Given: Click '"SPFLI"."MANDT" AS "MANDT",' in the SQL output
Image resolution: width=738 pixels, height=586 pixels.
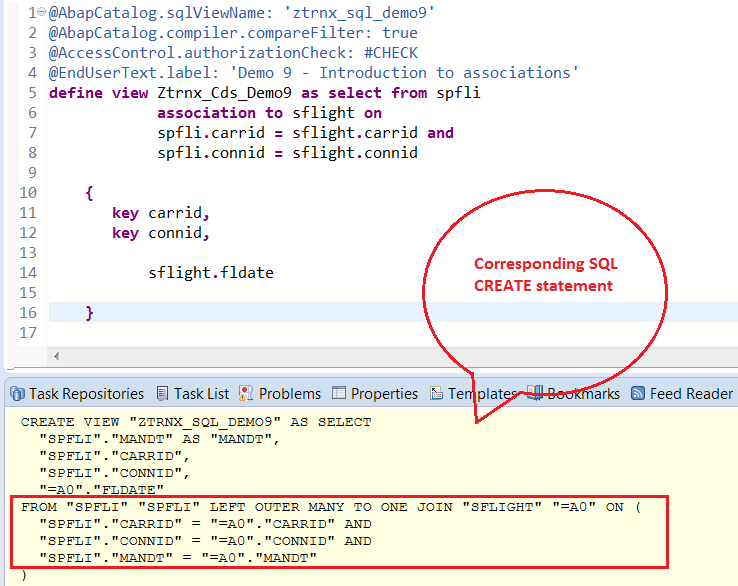Looking at the screenshot, I should [160, 439].
